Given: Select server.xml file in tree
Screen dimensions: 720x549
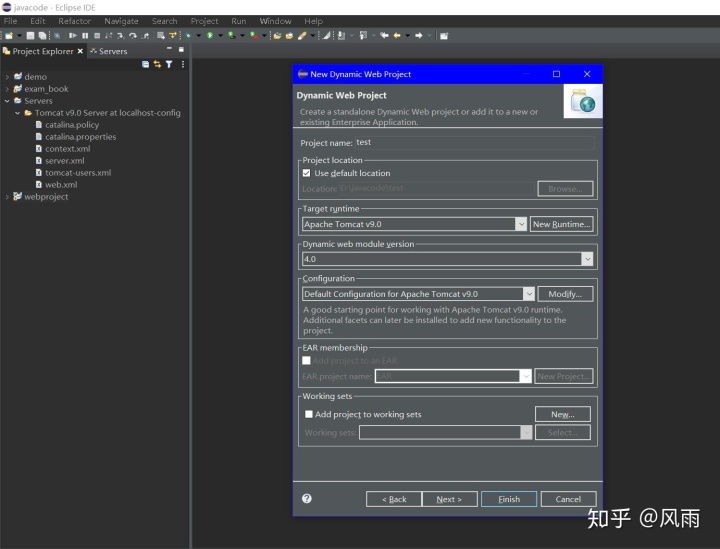Looking at the screenshot, I should click(64, 161).
